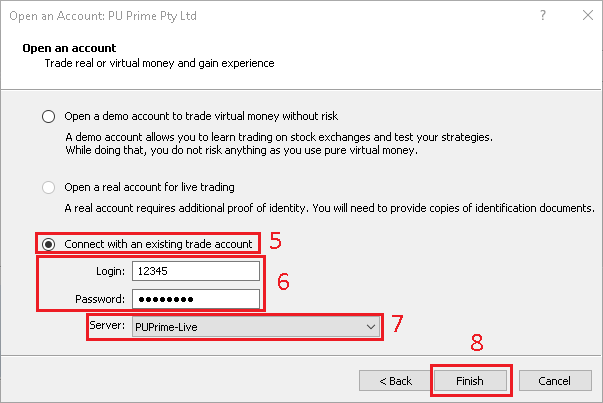Click the Login input field

(195, 270)
